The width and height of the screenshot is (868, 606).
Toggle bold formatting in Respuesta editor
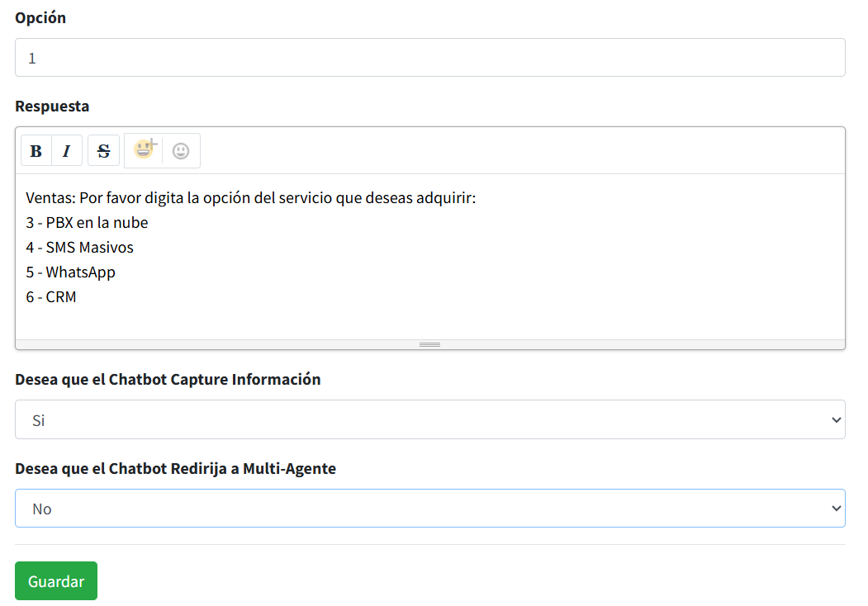point(36,150)
